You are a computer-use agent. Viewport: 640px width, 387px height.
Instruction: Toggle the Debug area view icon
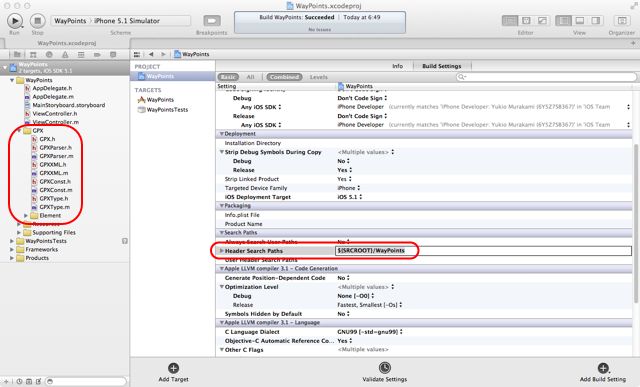[x=580, y=20]
